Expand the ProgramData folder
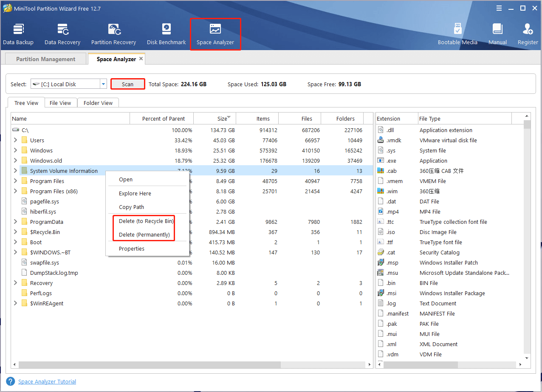Screen dimensions: 542x392 15,222
